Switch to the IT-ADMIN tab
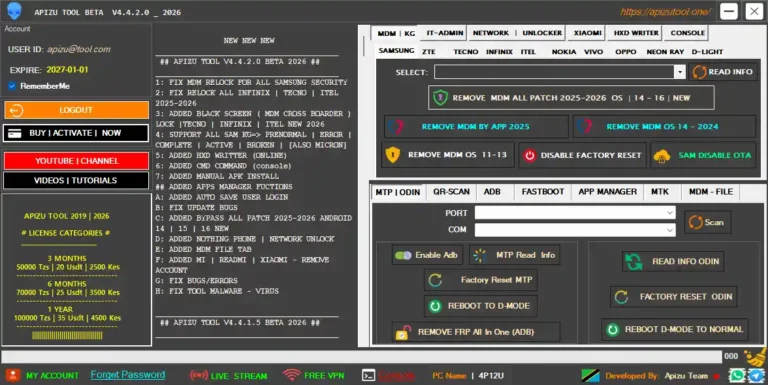 (445, 33)
